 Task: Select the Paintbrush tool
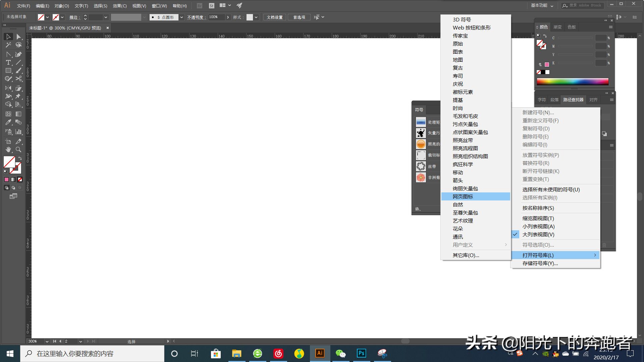click(x=18, y=70)
